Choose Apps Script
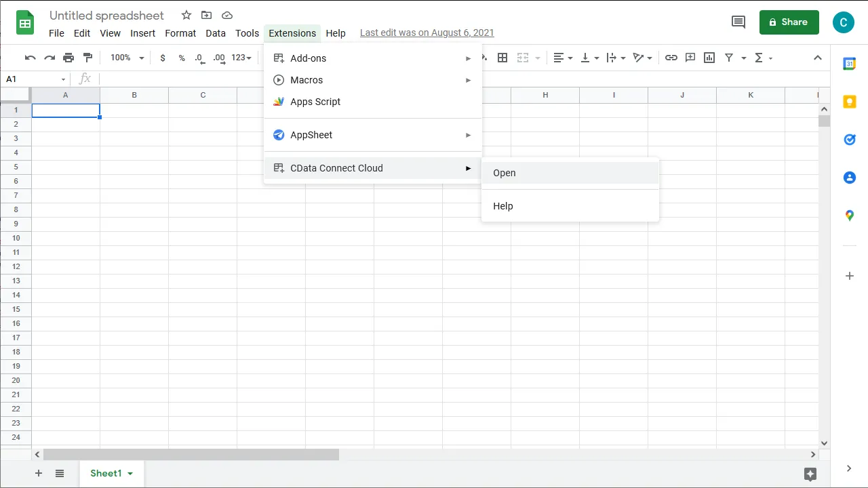 pos(373,102)
